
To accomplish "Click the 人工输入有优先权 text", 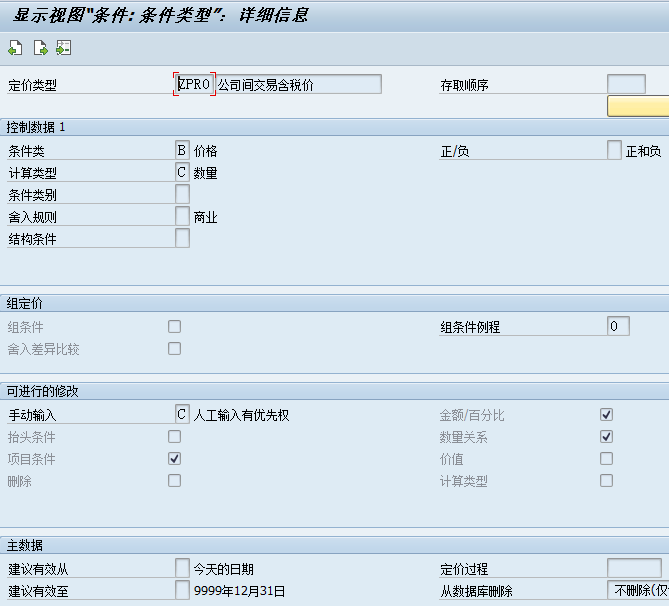I will (241, 415).
